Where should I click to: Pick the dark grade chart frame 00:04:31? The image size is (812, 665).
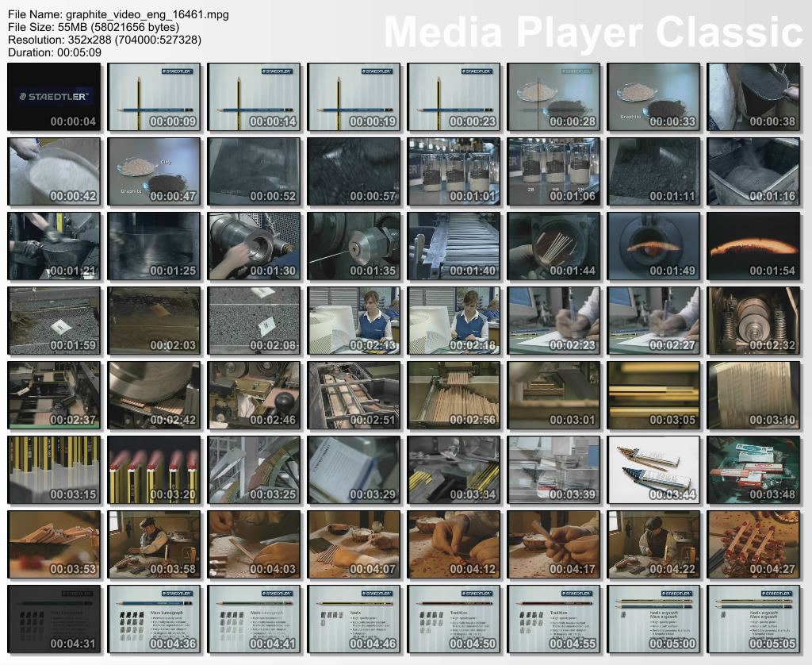tap(54, 618)
